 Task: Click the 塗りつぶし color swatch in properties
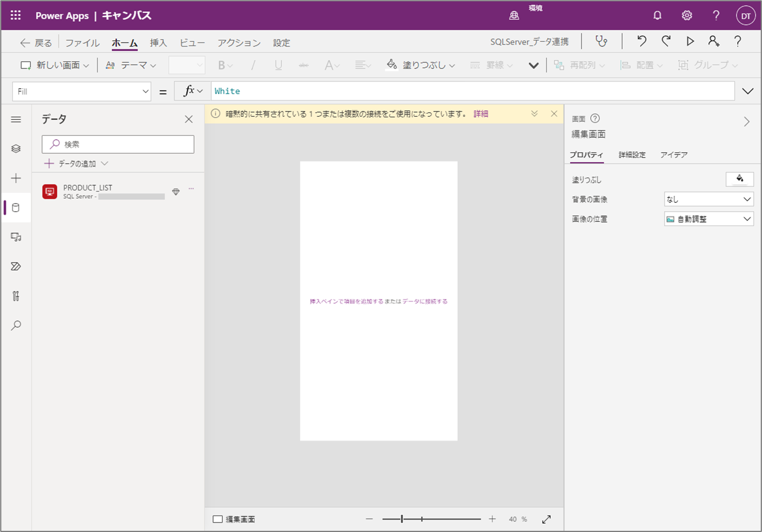740,179
